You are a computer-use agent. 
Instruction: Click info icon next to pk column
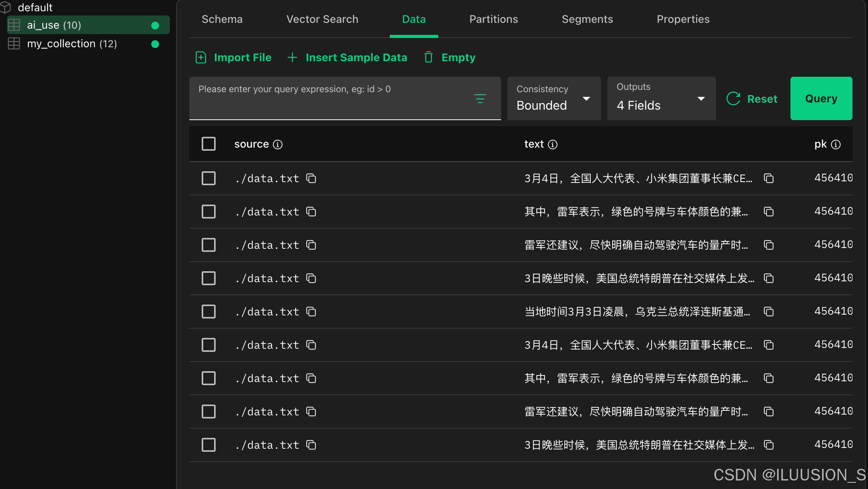(836, 145)
